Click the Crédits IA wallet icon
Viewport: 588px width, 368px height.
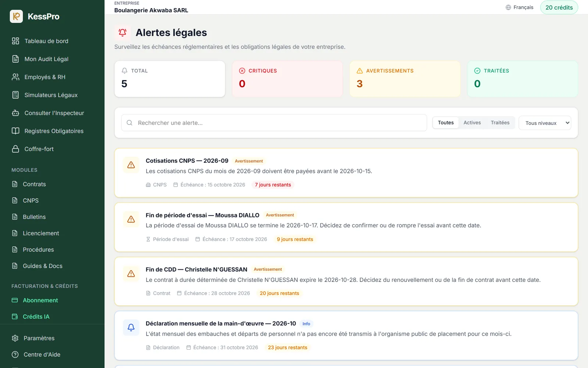(x=15, y=316)
